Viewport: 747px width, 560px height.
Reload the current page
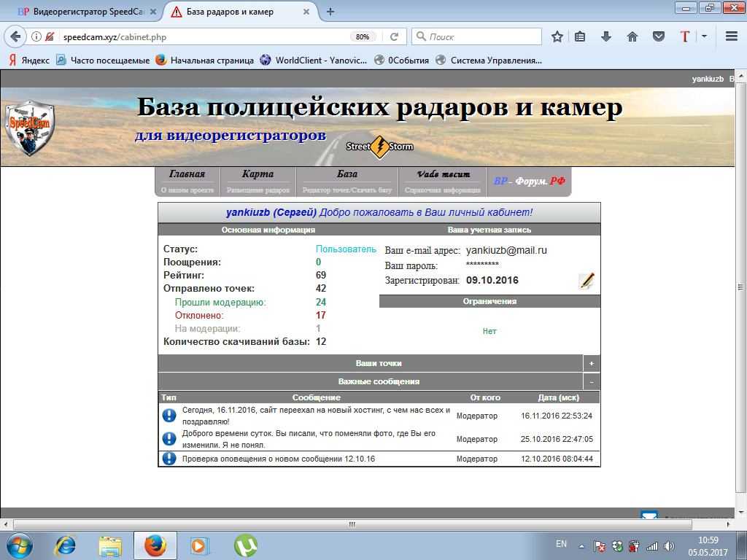tap(395, 36)
